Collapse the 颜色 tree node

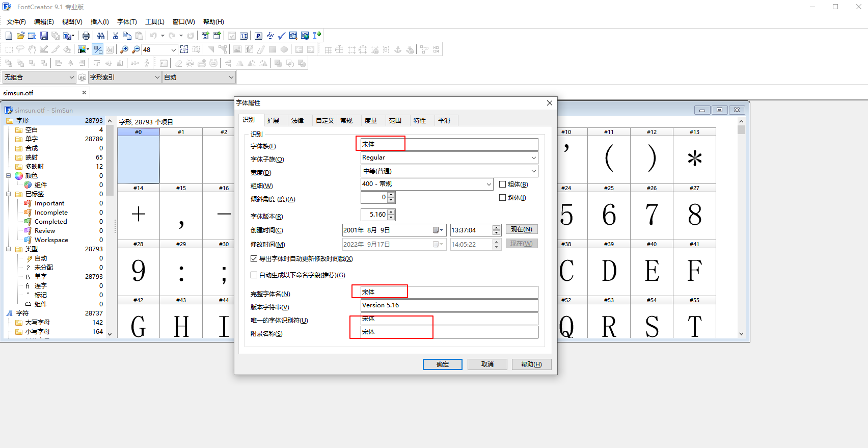point(9,176)
